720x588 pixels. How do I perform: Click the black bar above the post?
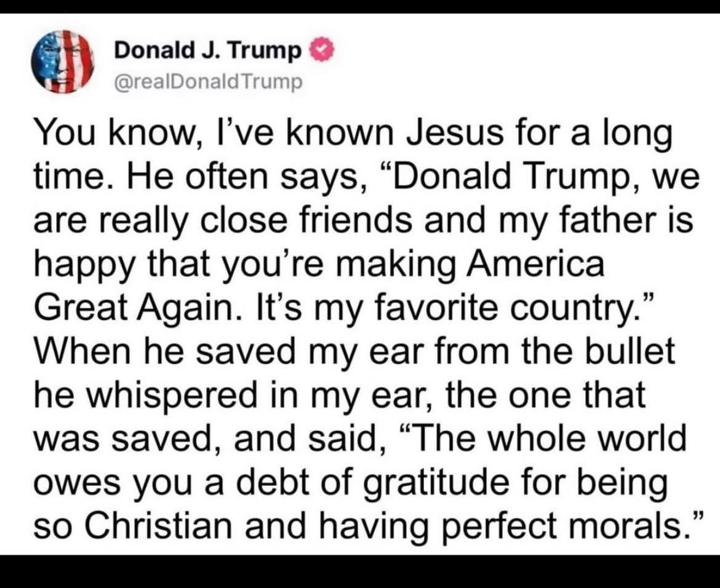[360, 6]
